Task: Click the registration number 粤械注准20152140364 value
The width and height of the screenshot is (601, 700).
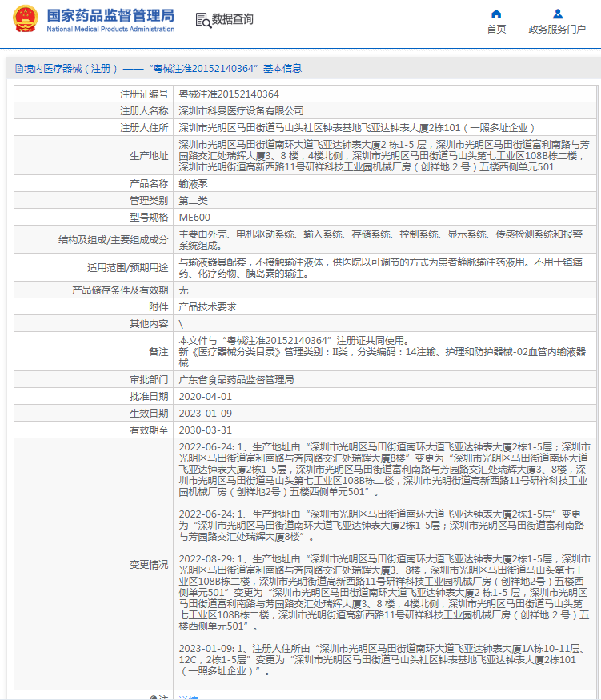Action: [x=229, y=94]
